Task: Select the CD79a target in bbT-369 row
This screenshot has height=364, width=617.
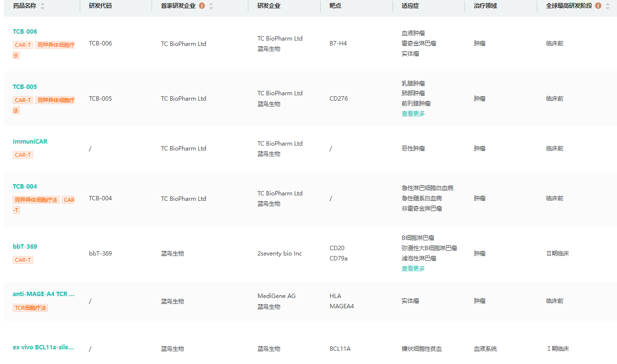Action: (338, 258)
